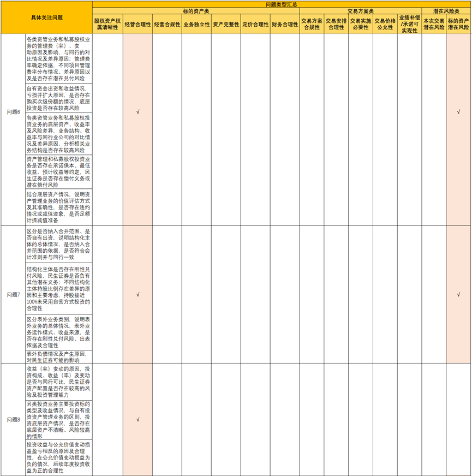Click the 本次交易潜在风险 column header
The height and width of the screenshot is (476, 472).
[x=434, y=24]
